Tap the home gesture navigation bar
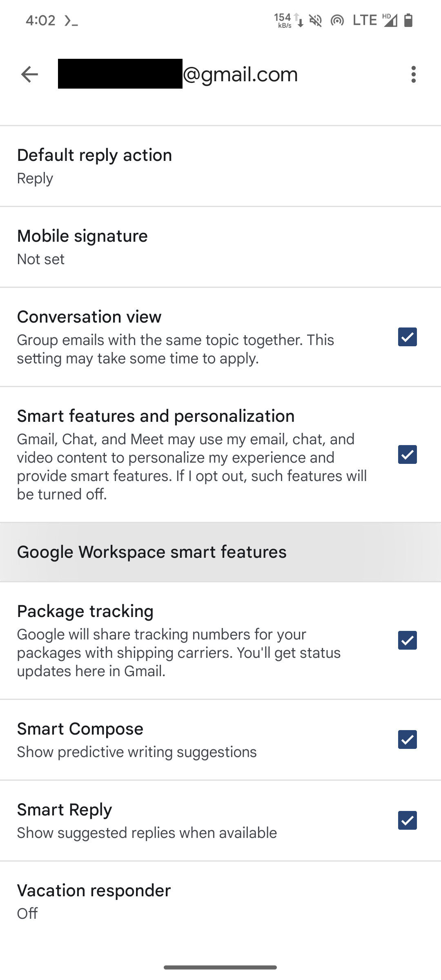The width and height of the screenshot is (441, 980). tap(220, 967)
